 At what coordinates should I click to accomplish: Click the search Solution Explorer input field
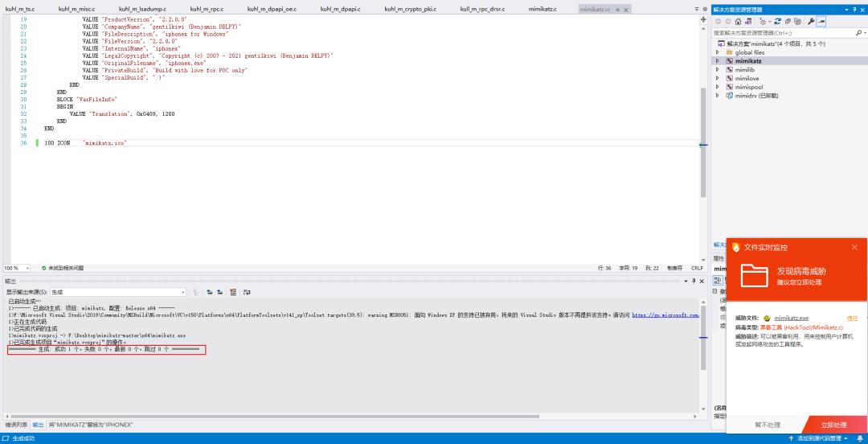[784, 33]
